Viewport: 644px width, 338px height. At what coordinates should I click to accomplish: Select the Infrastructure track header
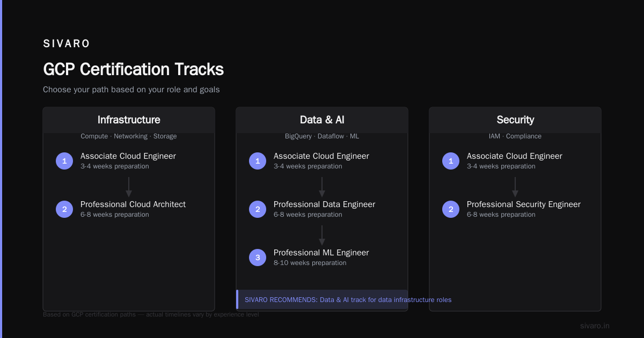tap(129, 120)
